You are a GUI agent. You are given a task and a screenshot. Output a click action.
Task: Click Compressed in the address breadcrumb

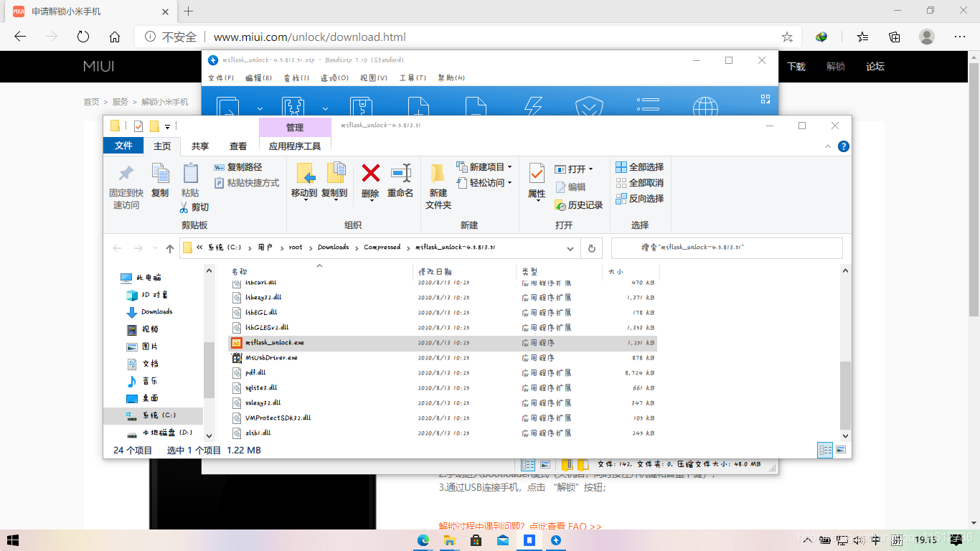click(382, 247)
